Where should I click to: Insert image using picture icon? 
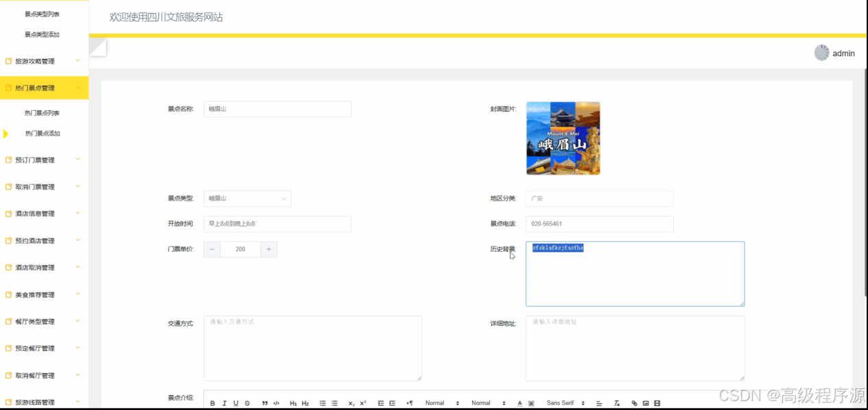tap(645, 403)
